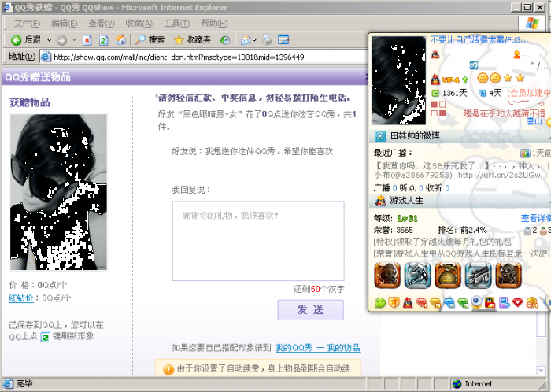Viewport: 551px width, 392px height.
Task: Click the green diamond service icon
Action: (x=463, y=303)
